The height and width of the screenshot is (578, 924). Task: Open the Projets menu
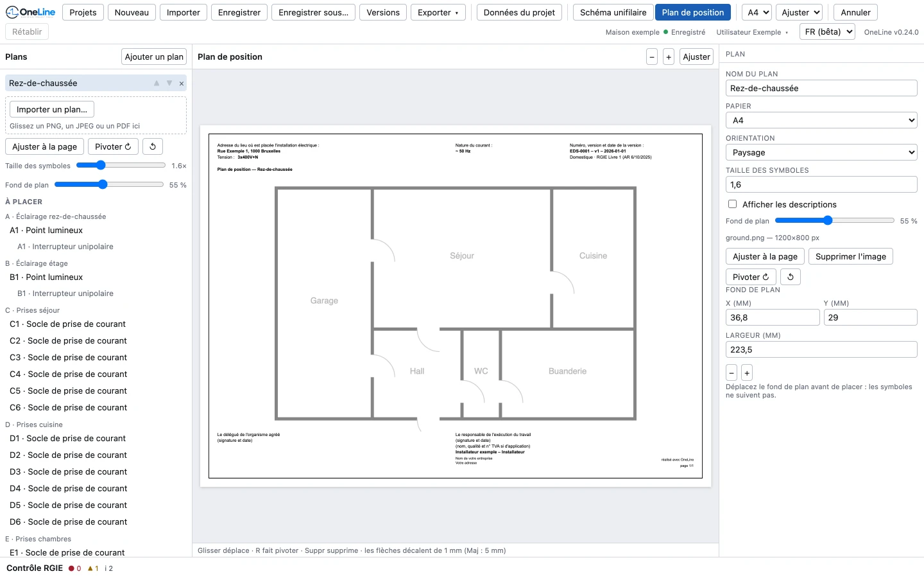pos(83,12)
